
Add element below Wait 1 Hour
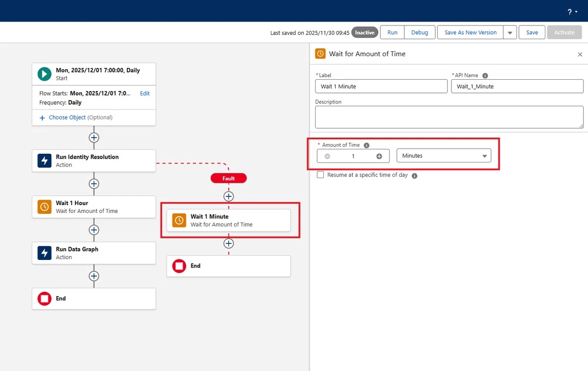click(x=94, y=230)
